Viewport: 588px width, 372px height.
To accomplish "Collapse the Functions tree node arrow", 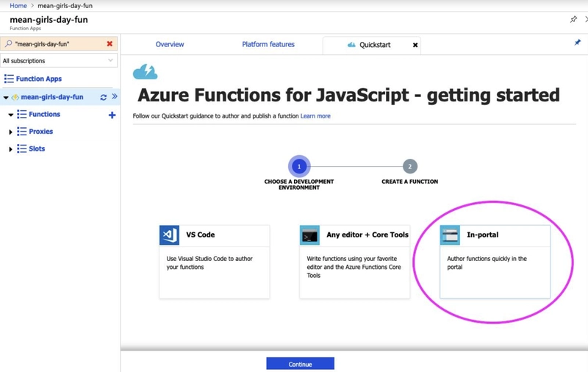I will [11, 115].
